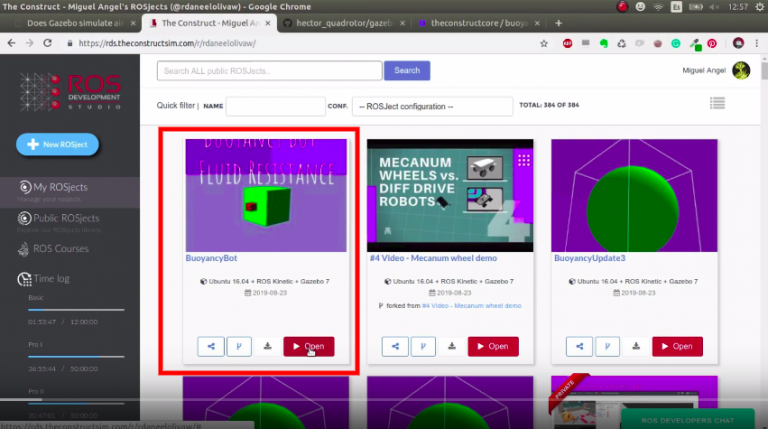768x429 pixels.
Task: Open the Pinterest extension icon
Action: click(x=712, y=44)
